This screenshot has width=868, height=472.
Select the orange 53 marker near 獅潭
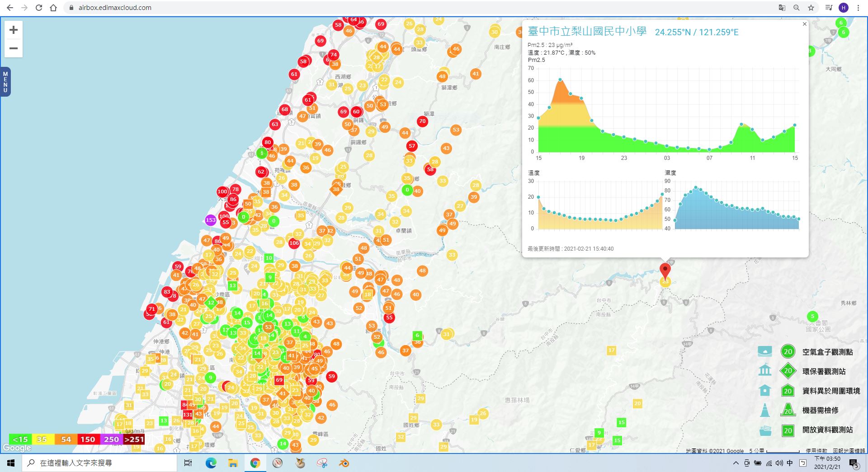pos(456,130)
